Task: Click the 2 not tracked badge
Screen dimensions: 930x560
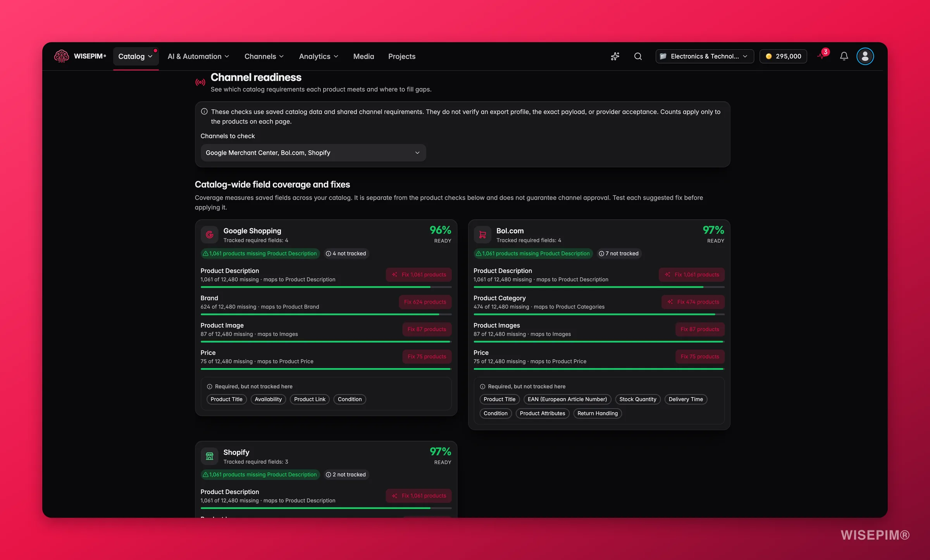Action: point(346,474)
